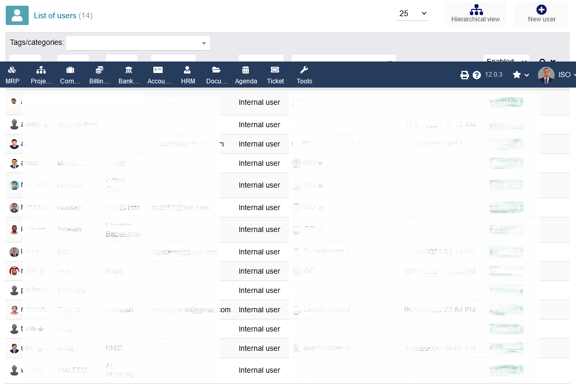Open the Billing coins icon
Image resolution: width=576 pixels, height=392 pixels.
tap(99, 70)
